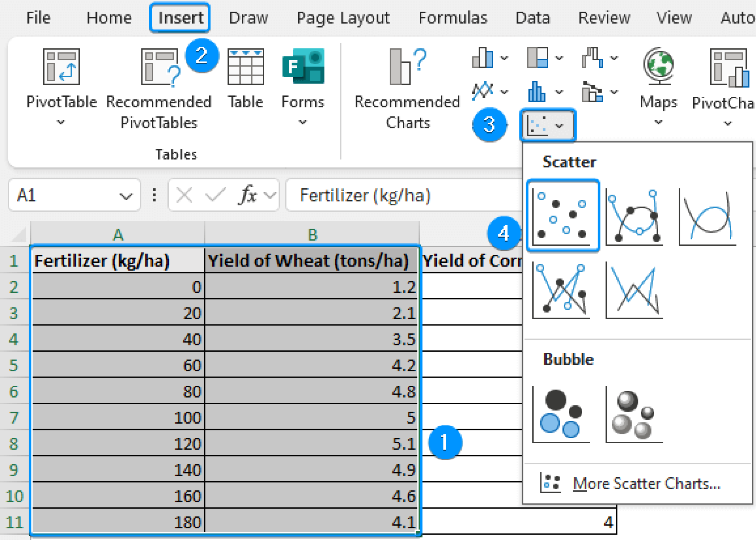The image size is (756, 540).
Task: Open the Data ribbon tab
Action: click(532, 17)
